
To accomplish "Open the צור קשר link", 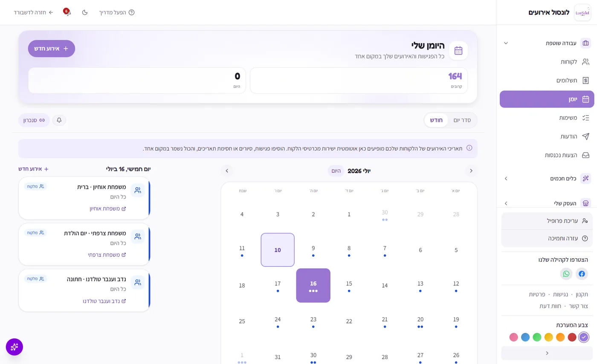I will [579, 306].
